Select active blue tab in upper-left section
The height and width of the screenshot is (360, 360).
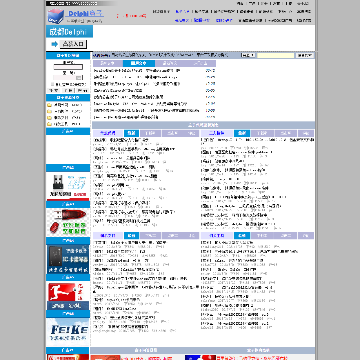click(131, 133)
